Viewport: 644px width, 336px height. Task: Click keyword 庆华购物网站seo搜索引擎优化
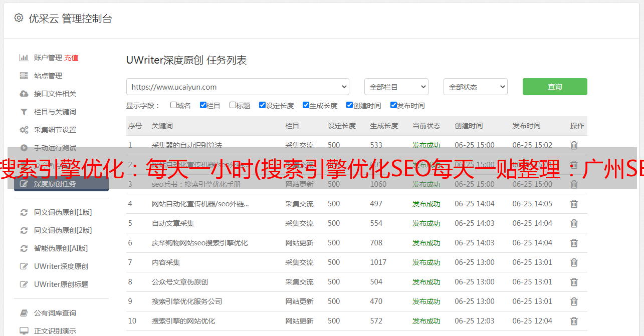click(x=200, y=243)
